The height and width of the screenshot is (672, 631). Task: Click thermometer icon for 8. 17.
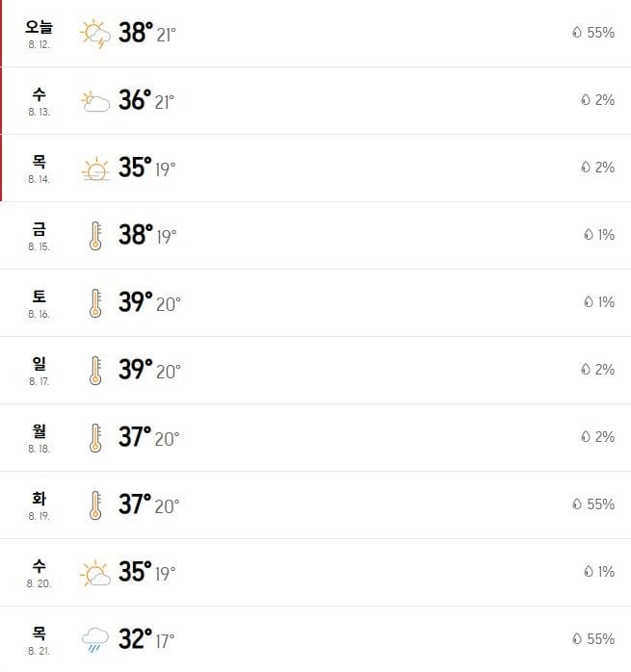click(x=95, y=371)
